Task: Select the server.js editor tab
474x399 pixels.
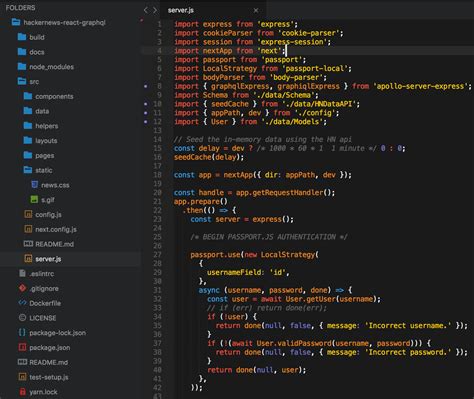Action: (213, 10)
